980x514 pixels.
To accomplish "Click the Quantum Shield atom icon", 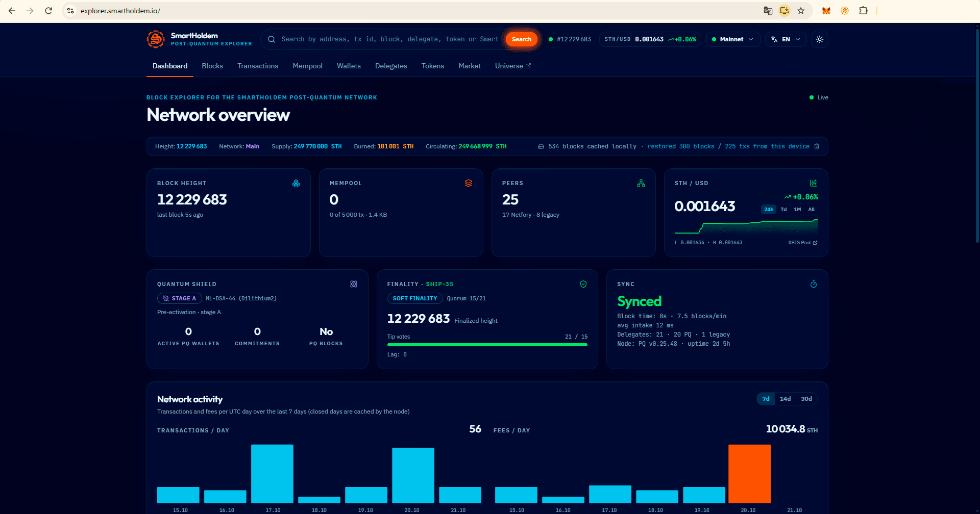I will [354, 284].
